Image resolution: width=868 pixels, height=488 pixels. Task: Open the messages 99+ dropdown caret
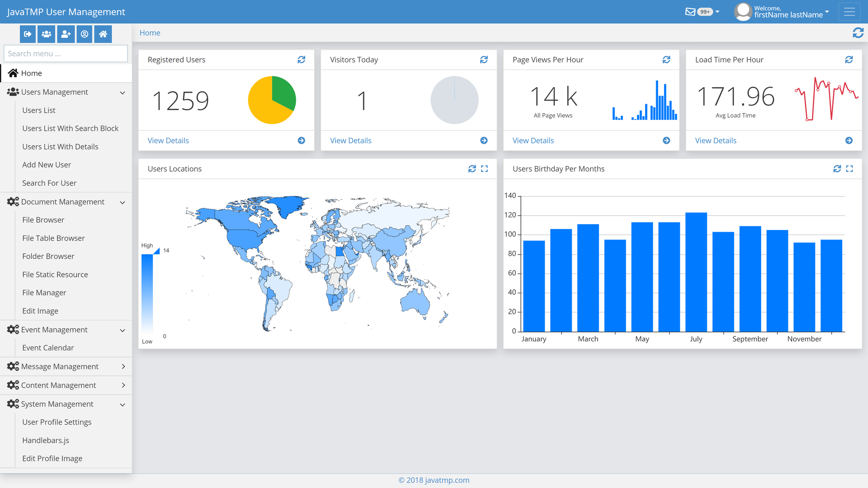(x=717, y=12)
